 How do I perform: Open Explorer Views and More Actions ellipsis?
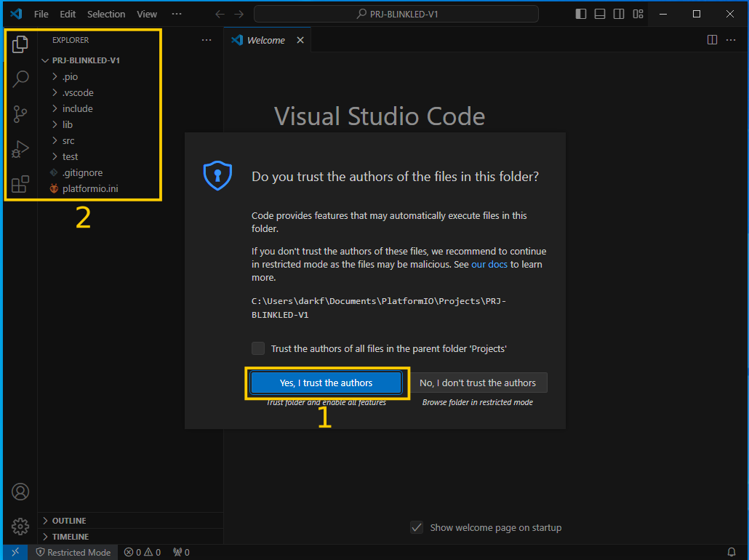tap(207, 40)
